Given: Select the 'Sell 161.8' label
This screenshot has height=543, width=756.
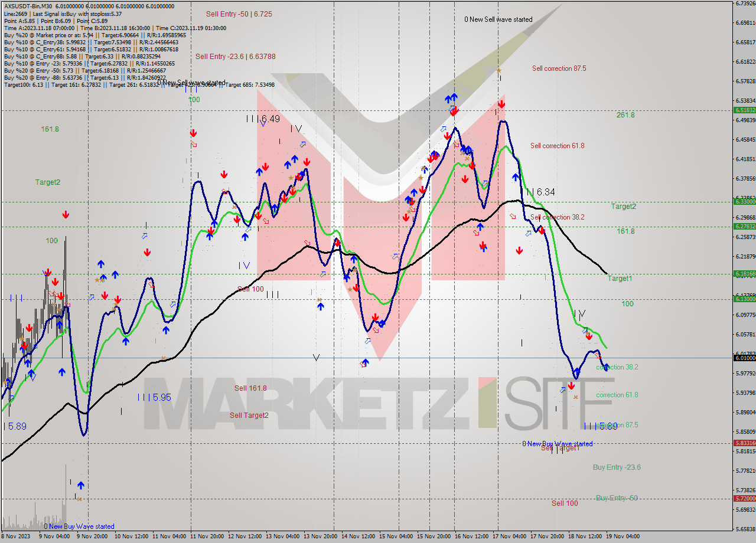Looking at the screenshot, I should coord(250,388).
